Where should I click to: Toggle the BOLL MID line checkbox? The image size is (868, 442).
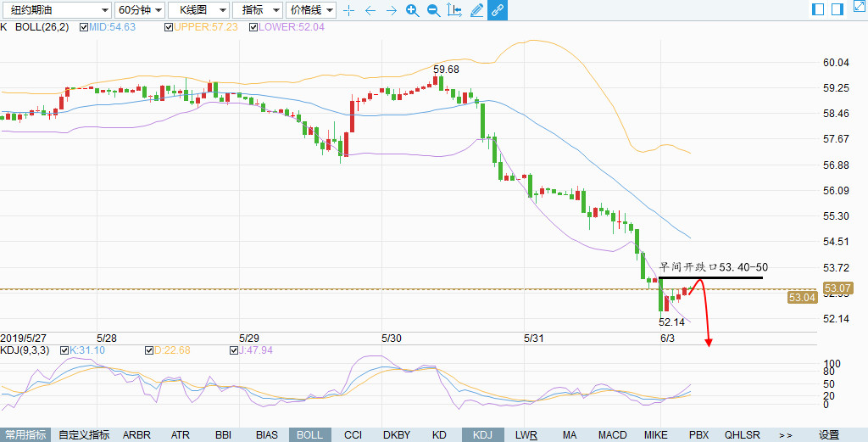[84, 27]
